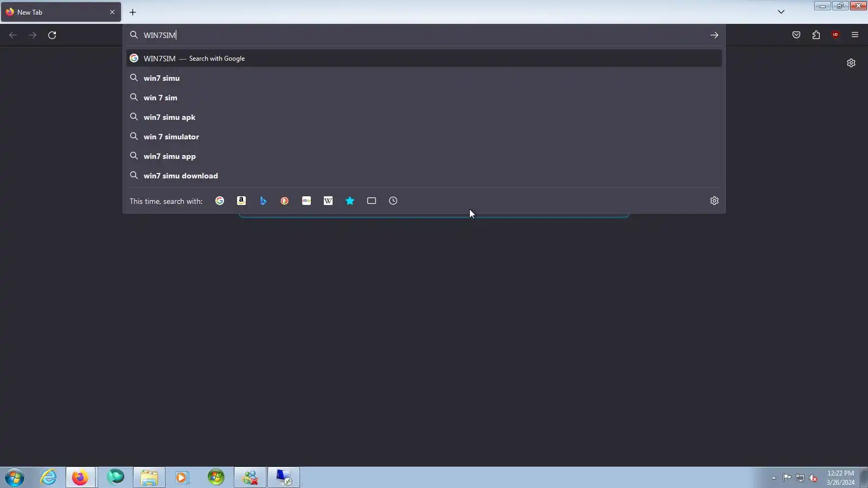Open the list all tabs dropdown

tap(781, 12)
